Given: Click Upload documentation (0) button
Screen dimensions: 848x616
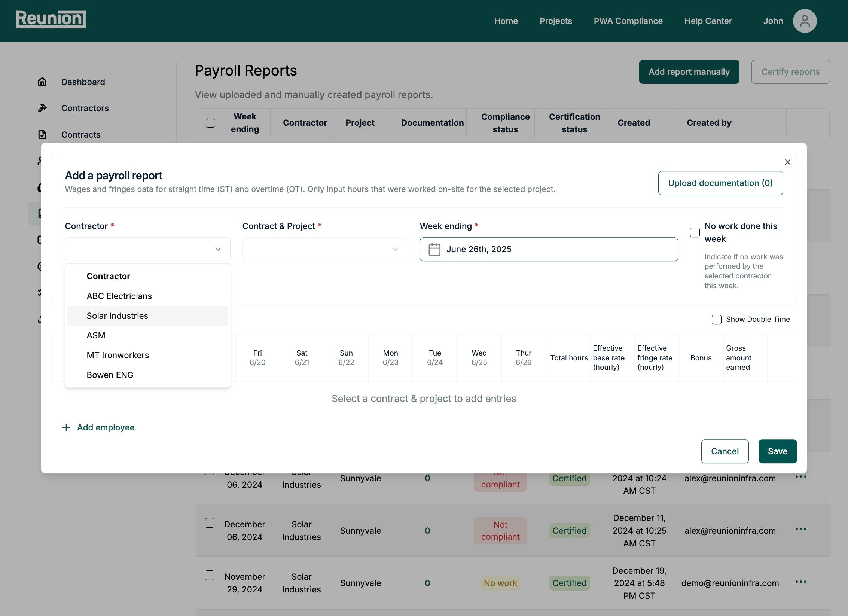Looking at the screenshot, I should (720, 183).
